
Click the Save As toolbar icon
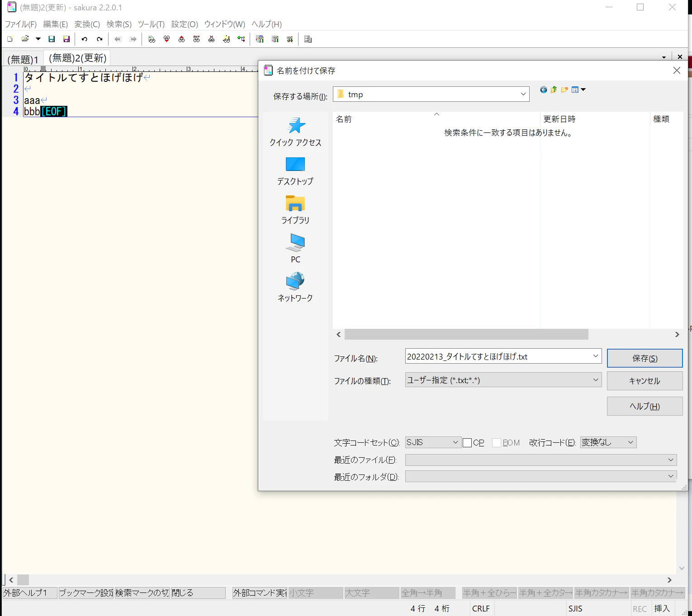pos(66,39)
